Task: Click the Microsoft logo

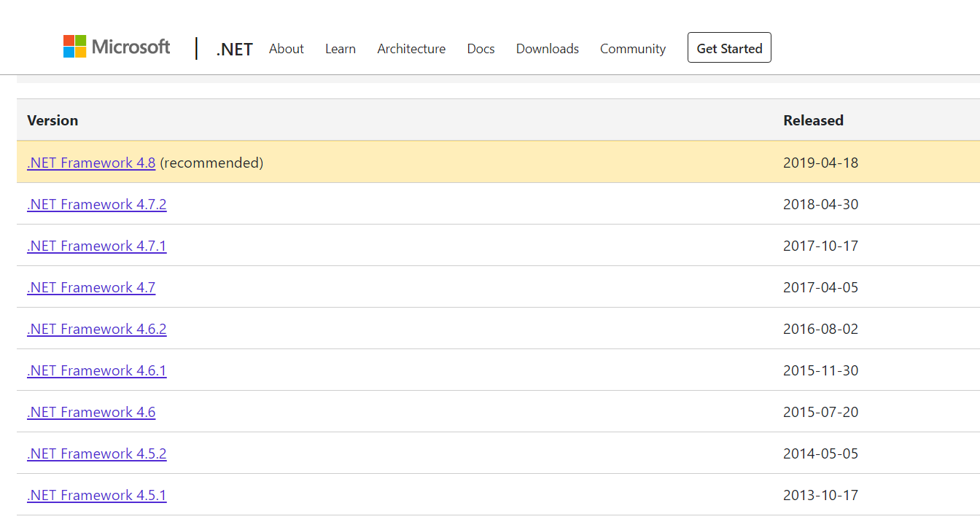Action: click(x=117, y=47)
